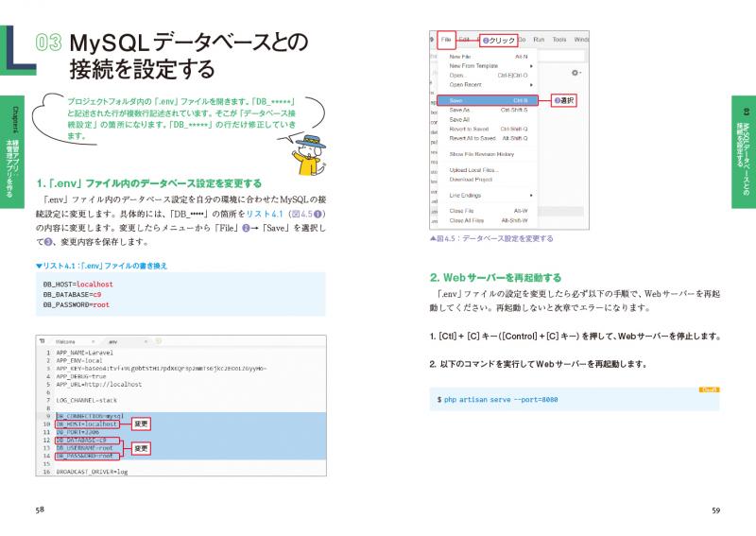Close the Welcome tab with its x
The height and width of the screenshot is (536, 756).
point(93,341)
